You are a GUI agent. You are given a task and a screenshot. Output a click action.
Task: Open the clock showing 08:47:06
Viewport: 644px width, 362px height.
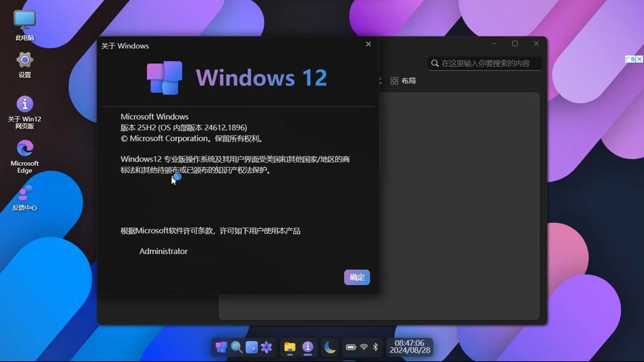409,348
